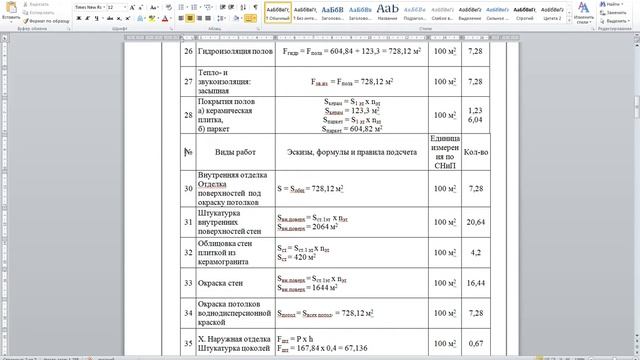Click the Numbering list icon
The height and width of the screenshot is (360, 640).
[195, 7]
